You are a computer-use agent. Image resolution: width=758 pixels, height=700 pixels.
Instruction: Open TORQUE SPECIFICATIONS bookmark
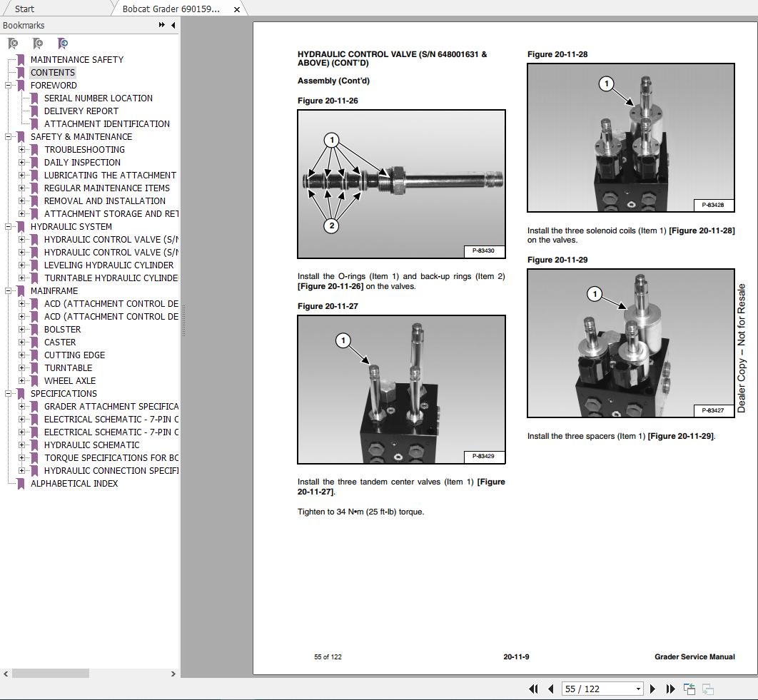(111, 458)
